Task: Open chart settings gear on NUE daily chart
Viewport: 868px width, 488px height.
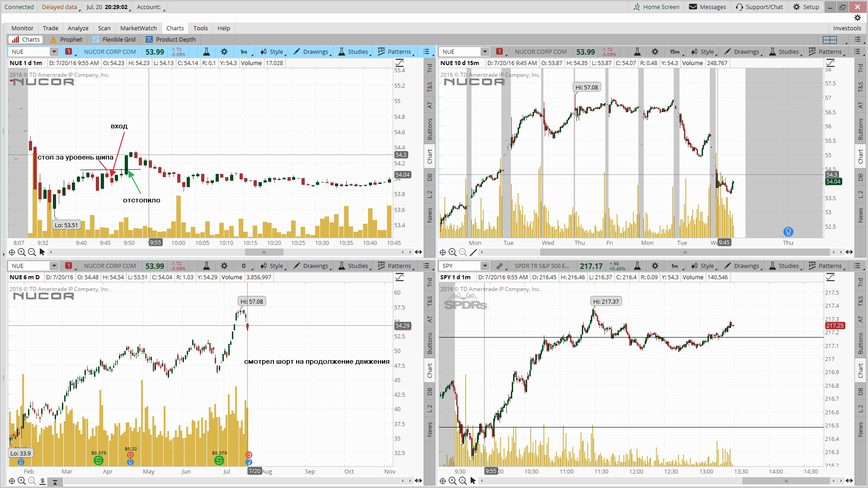Action: 224,266
